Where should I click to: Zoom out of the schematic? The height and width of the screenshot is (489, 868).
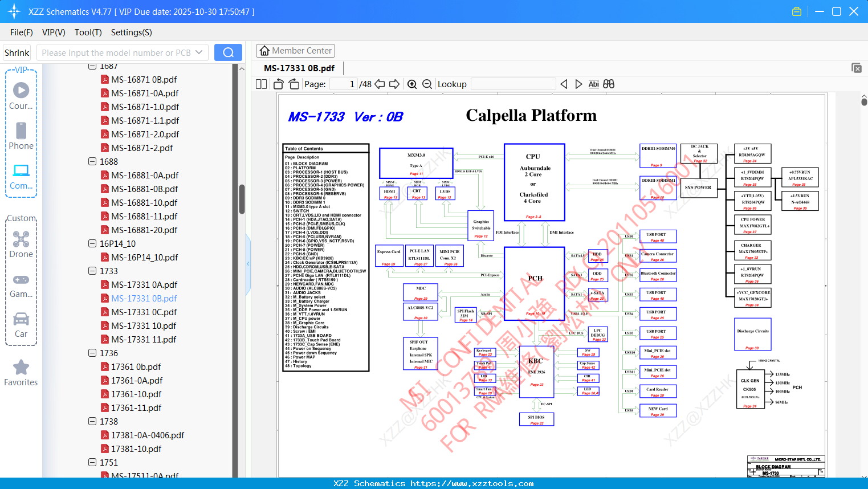(427, 84)
